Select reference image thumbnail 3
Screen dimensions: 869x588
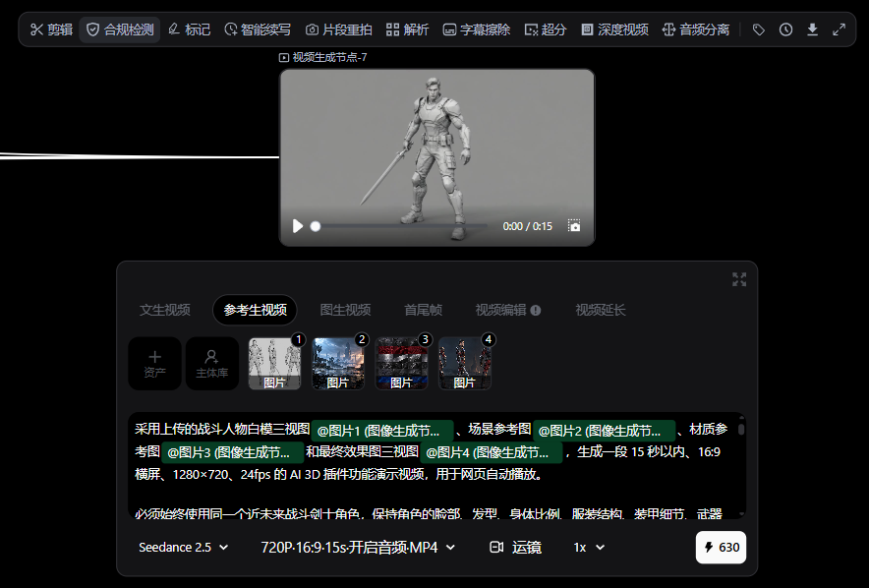pos(401,364)
